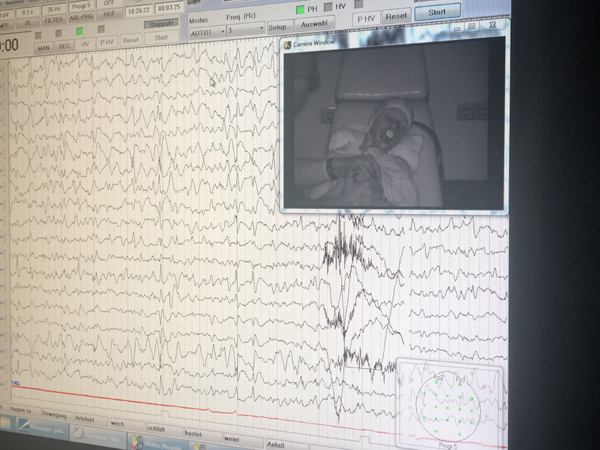
Task: Start the left Stoppuhr timer
Action: (x=161, y=38)
